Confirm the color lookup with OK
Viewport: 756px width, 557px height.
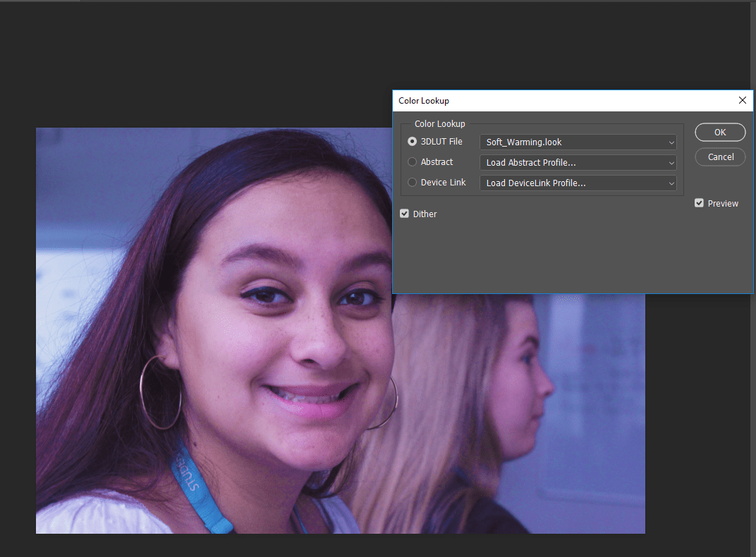point(720,132)
